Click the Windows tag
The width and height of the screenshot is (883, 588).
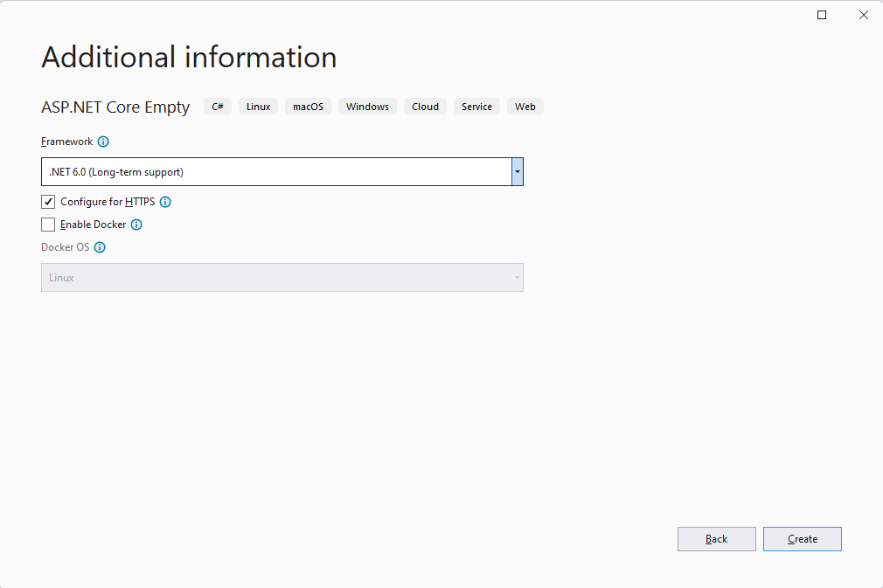pos(367,107)
